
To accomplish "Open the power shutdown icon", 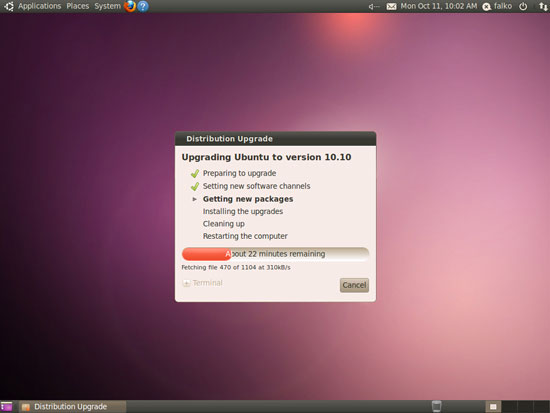I will click(x=523, y=6).
